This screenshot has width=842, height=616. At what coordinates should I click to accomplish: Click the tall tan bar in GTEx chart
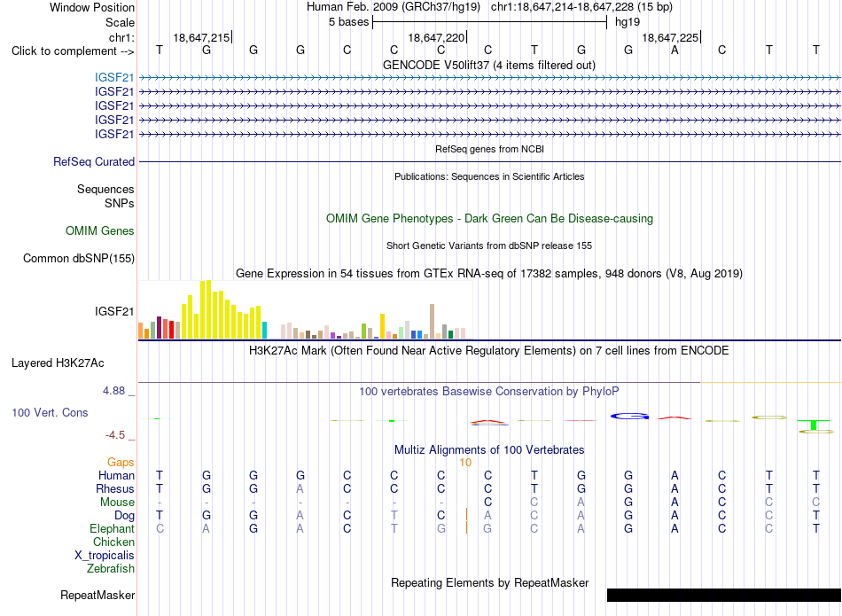432,321
